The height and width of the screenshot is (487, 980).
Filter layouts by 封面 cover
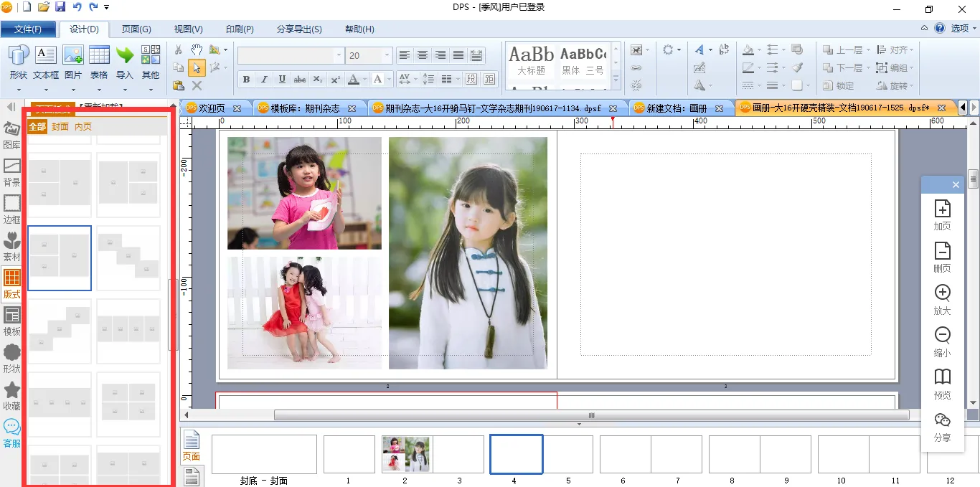[x=60, y=127]
